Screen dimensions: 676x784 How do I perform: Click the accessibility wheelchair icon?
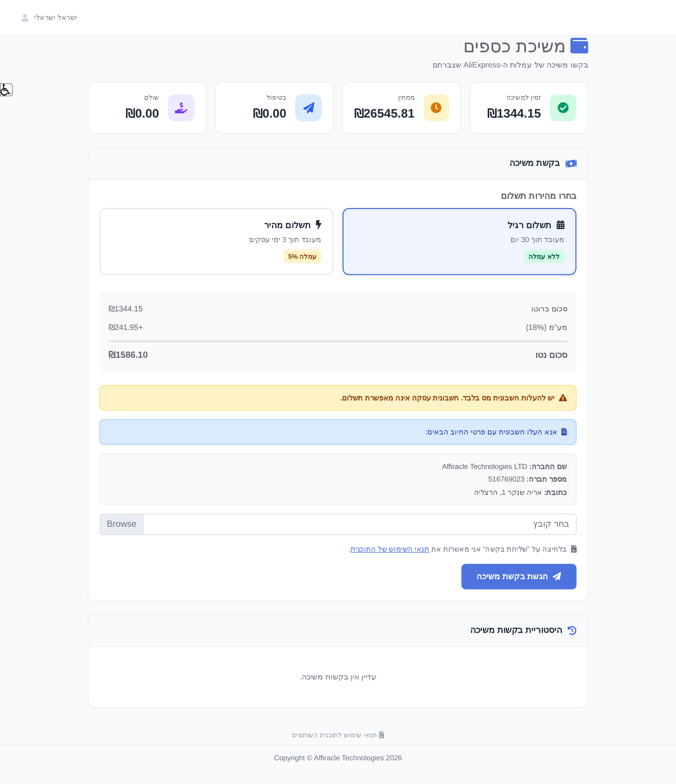(x=6, y=90)
